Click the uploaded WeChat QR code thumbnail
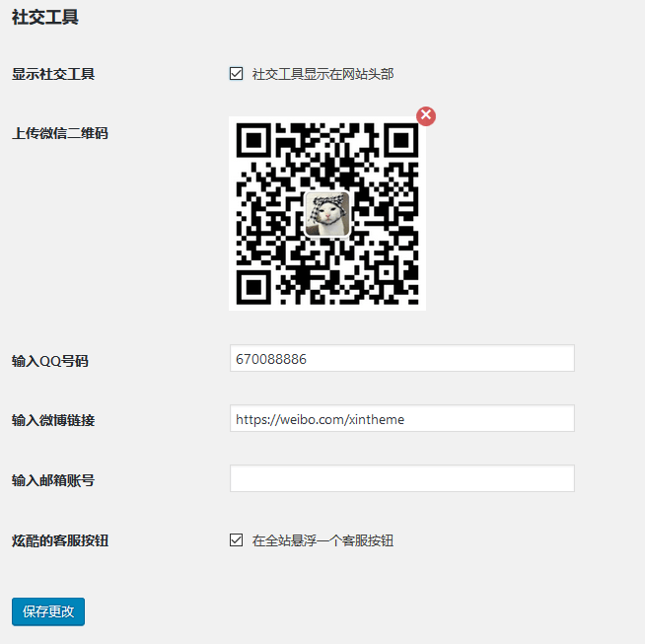 (x=327, y=213)
